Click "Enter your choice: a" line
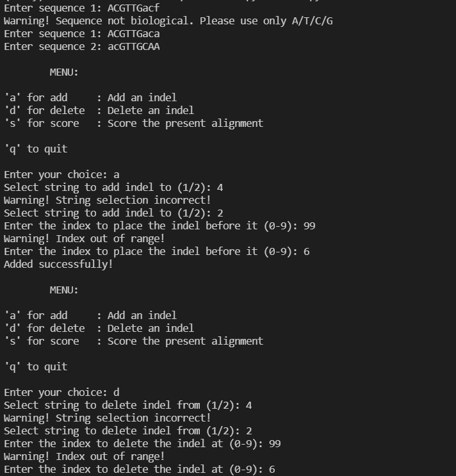The width and height of the screenshot is (456, 476). coord(61,175)
